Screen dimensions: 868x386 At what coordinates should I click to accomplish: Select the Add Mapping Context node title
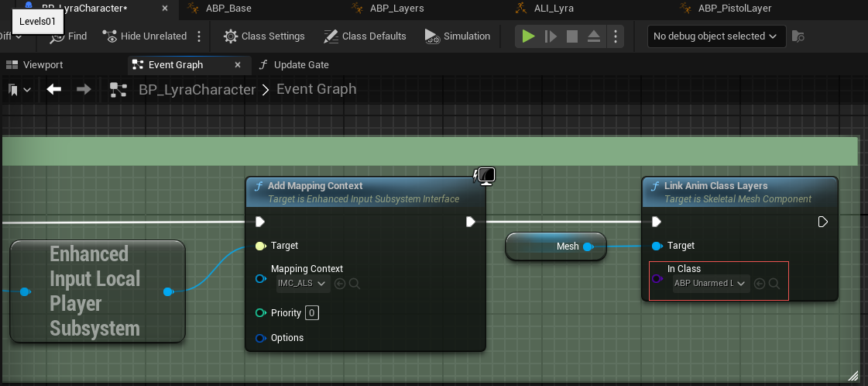click(x=315, y=186)
